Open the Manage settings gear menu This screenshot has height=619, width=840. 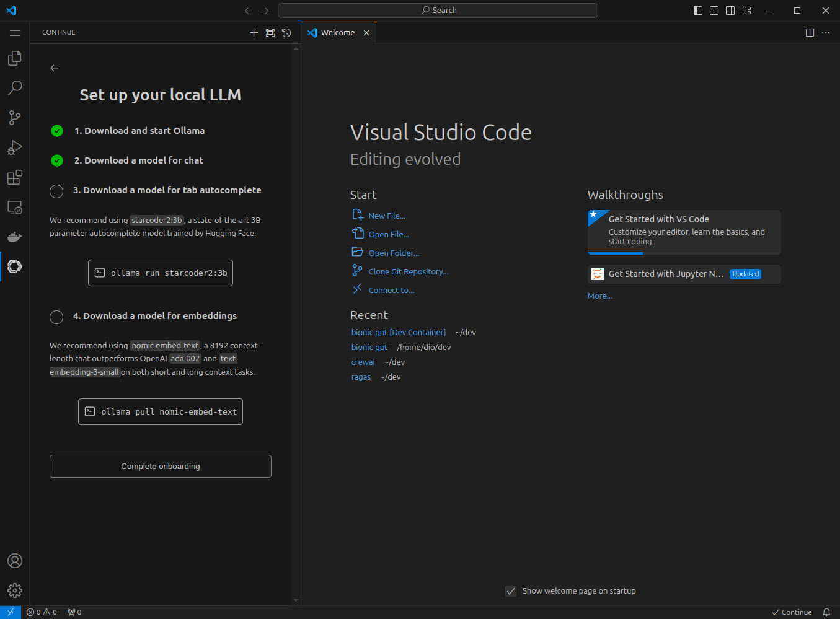tap(14, 590)
